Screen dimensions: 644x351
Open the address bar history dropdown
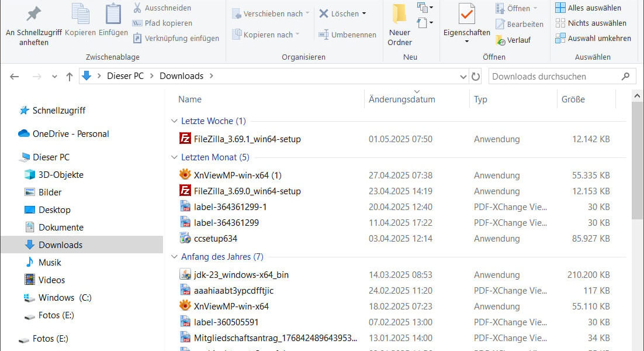(x=463, y=77)
